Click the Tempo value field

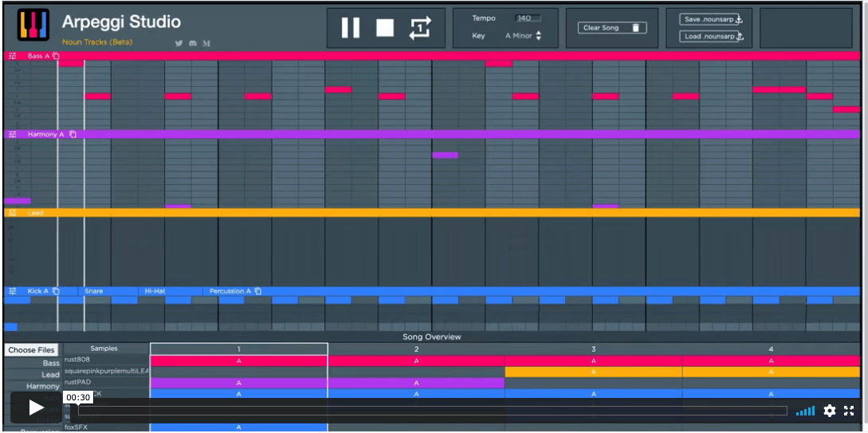pos(527,18)
